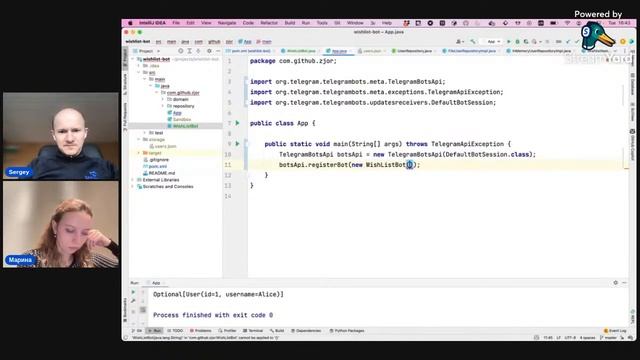
Task: Open the TODO tool window
Action: click(x=176, y=331)
